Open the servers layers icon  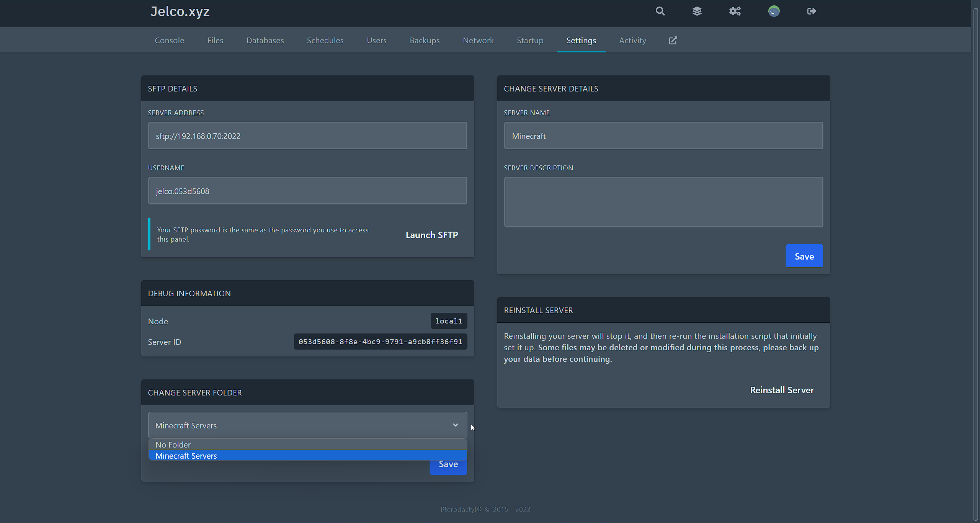click(697, 11)
